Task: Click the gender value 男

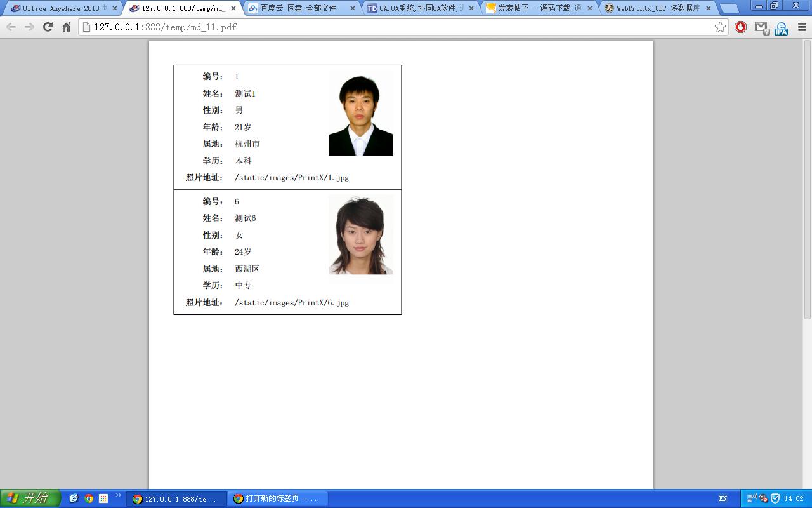Action: click(x=239, y=110)
